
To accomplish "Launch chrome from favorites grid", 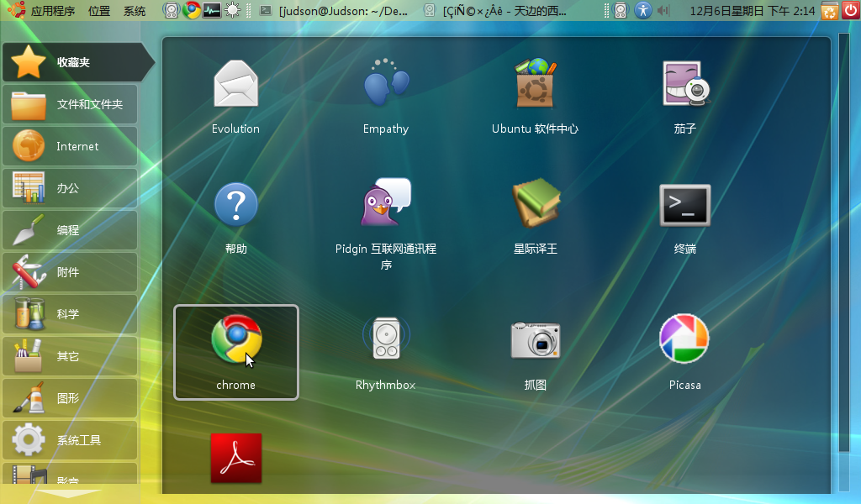I will coord(236,352).
